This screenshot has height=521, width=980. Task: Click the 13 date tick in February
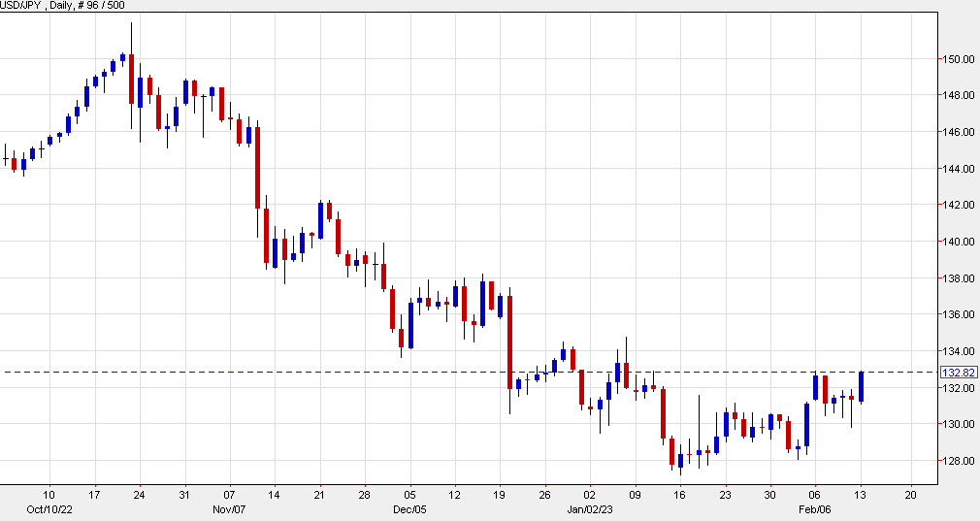click(x=860, y=495)
